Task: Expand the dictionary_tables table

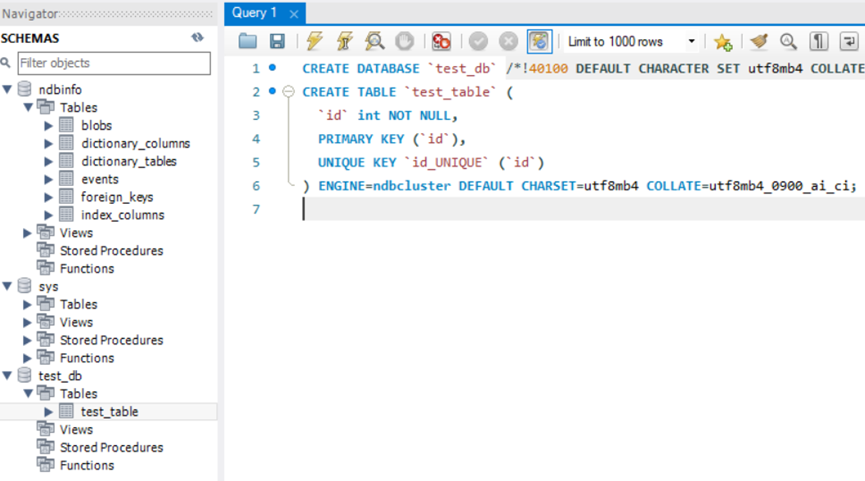Action: click(x=48, y=162)
